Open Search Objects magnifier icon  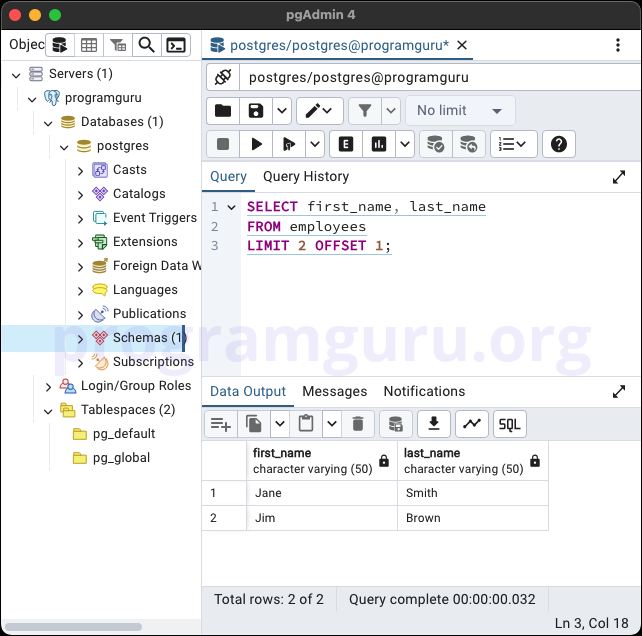pos(147,45)
